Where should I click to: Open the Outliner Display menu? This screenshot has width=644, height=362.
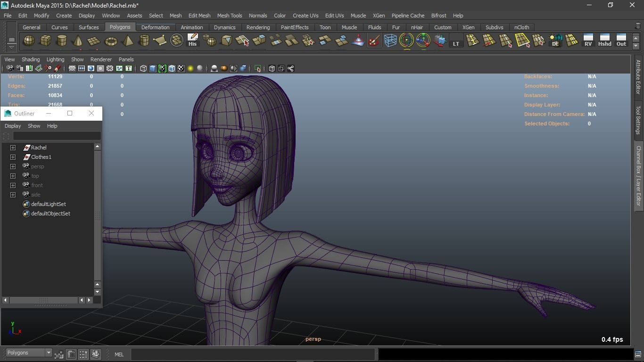point(13,126)
